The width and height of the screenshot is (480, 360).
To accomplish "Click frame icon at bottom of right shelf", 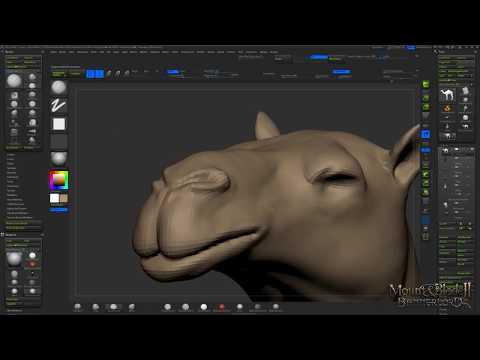I will [426, 237].
